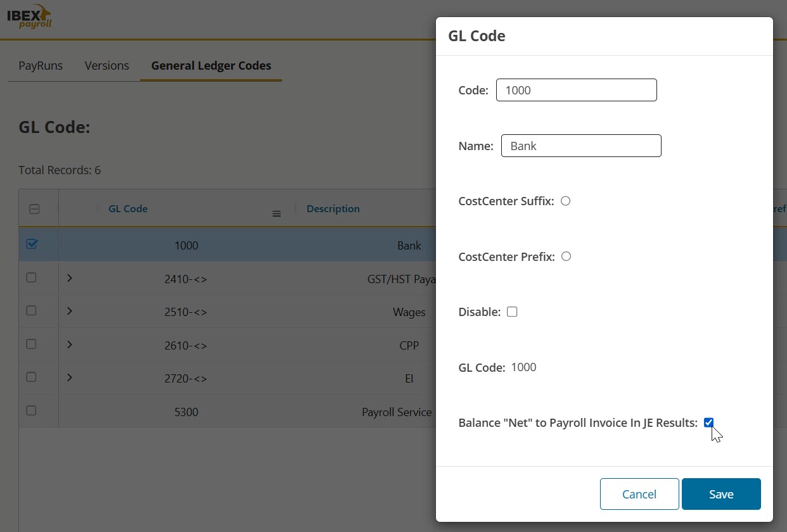Check the 2610-<> CPP row checkbox
This screenshot has height=532, width=787.
[31, 344]
